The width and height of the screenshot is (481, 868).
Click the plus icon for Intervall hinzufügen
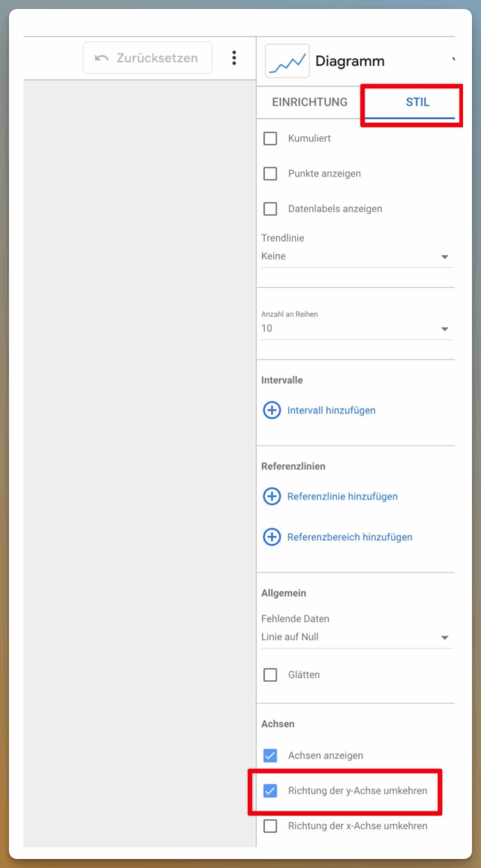pyautogui.click(x=272, y=410)
